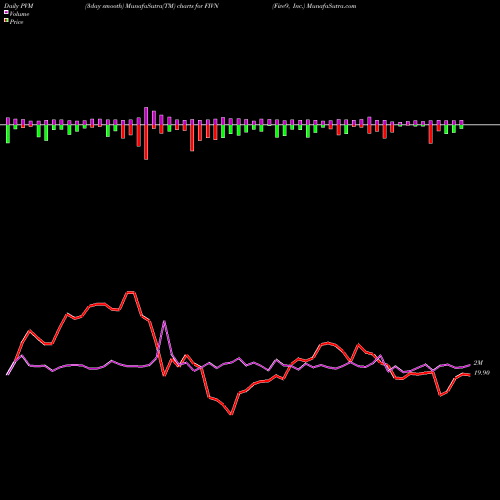Click the 'Price' legend label
Screen dimensions: 500x500
point(16,22)
